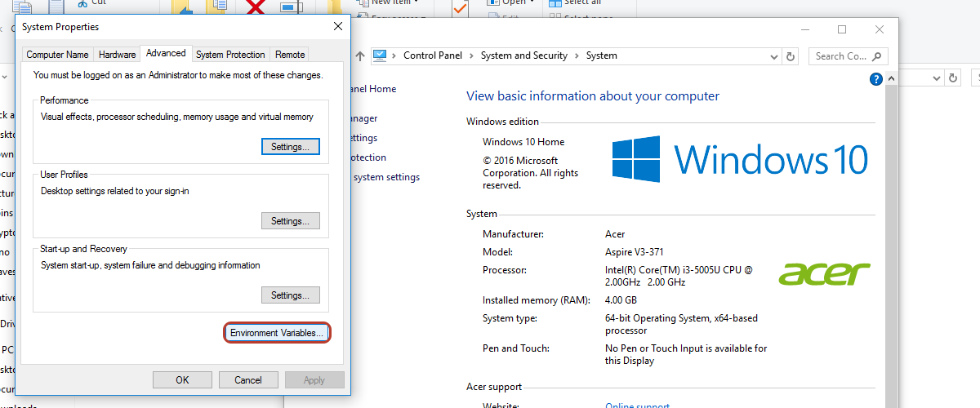The width and height of the screenshot is (980, 408).
Task: Click red X Delete icon in Explorer ribbon
Action: tap(256, 7)
